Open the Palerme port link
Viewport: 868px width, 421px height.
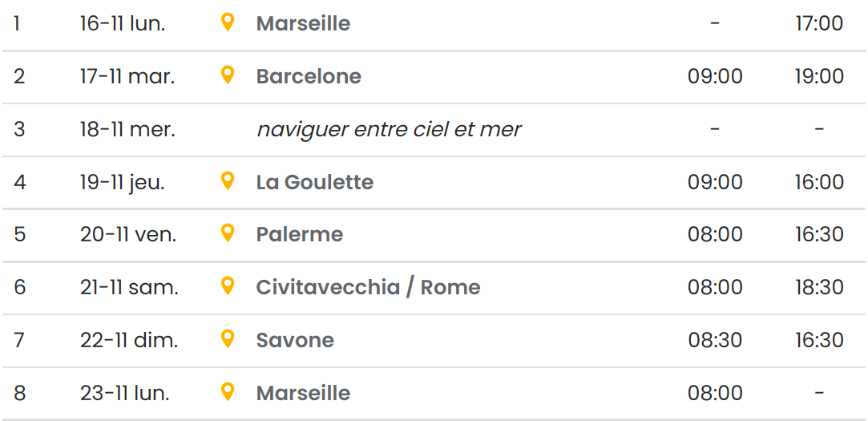pyautogui.click(x=300, y=234)
